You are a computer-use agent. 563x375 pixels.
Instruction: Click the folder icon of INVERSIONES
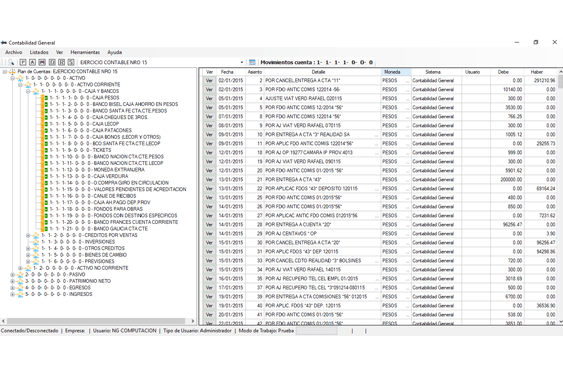click(x=36, y=242)
